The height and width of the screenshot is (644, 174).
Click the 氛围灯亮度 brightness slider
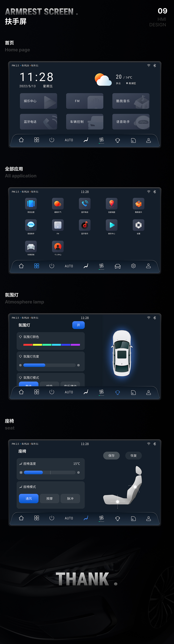[x=49, y=365]
